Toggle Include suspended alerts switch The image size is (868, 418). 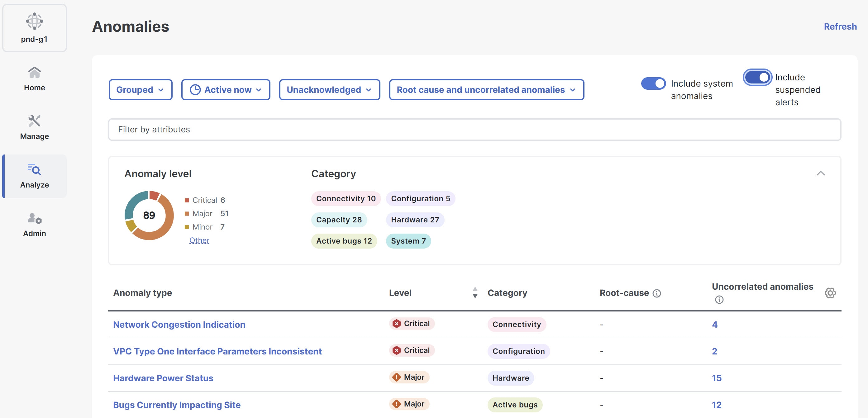tap(757, 78)
